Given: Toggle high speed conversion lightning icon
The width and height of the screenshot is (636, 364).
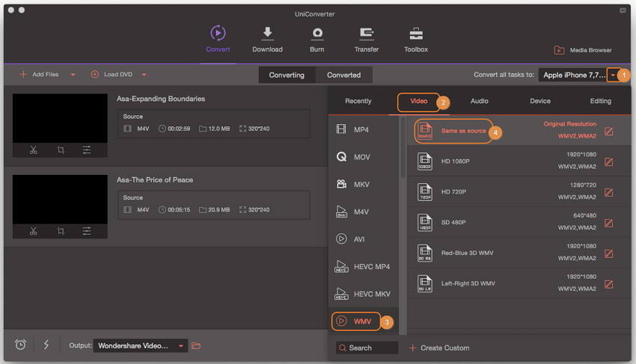Looking at the screenshot, I should pos(46,345).
